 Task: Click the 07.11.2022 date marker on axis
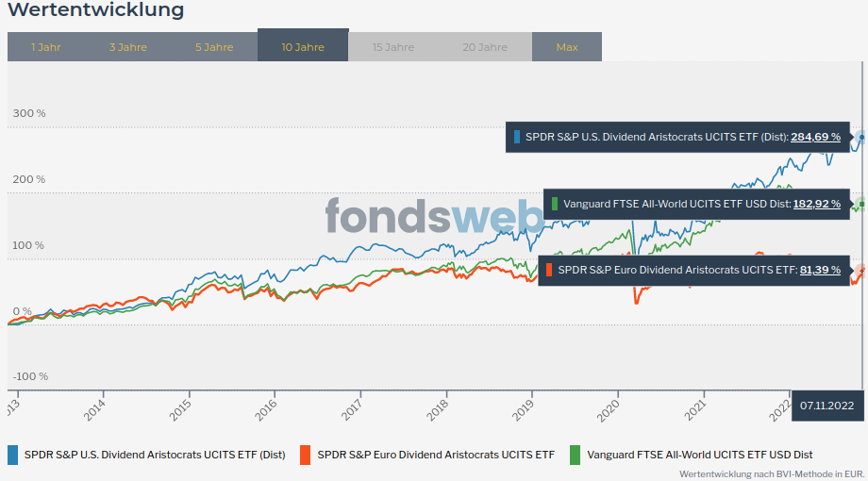pyautogui.click(x=826, y=406)
